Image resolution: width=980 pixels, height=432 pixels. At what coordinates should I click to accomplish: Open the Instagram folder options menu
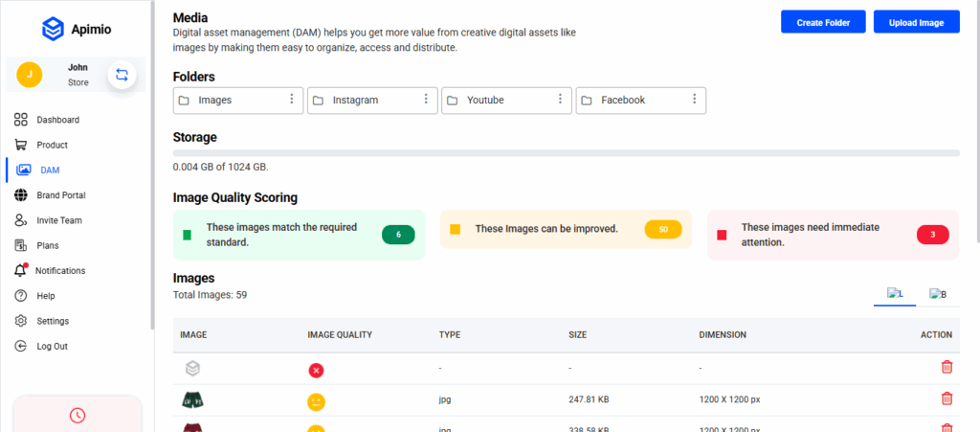point(426,100)
